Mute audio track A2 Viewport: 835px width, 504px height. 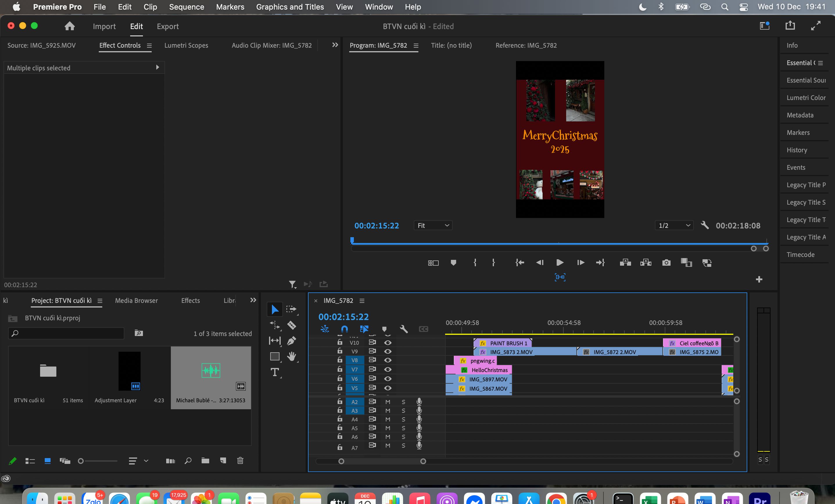click(388, 402)
